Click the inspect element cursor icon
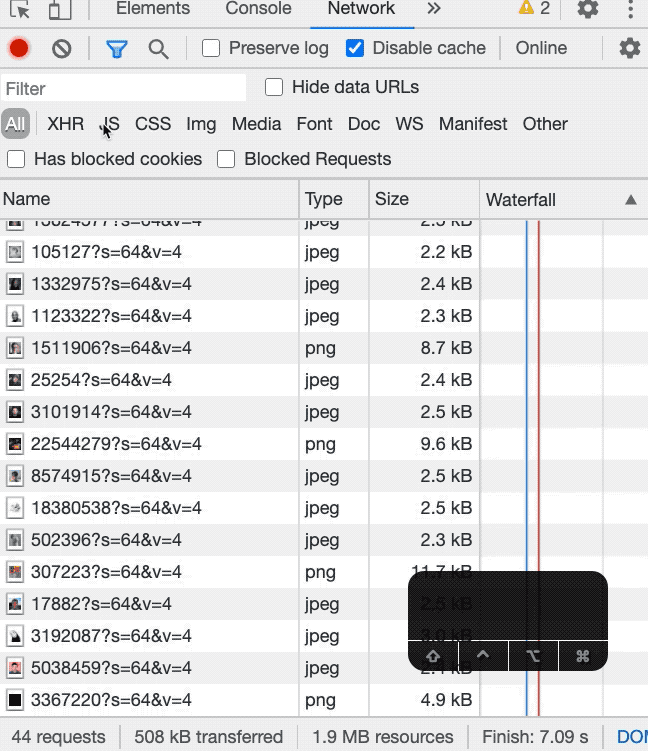The width and height of the screenshot is (648, 751). [20, 9]
